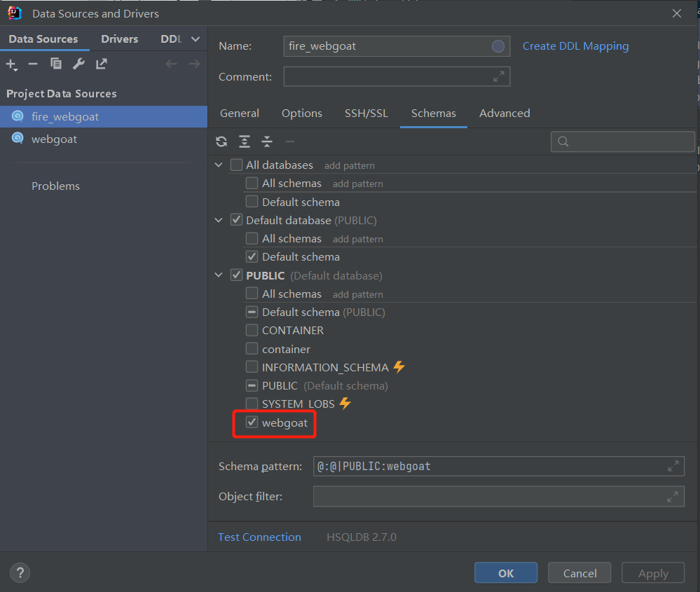Click the lightning icon beside INFORMATION_SCHEMA
Screen dimensions: 700x592
tap(399, 367)
